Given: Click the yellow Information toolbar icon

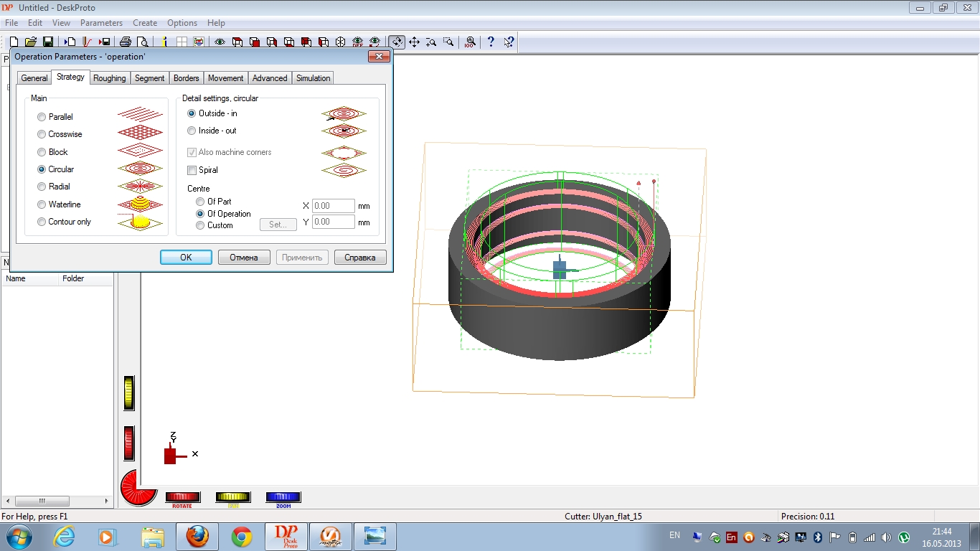Looking at the screenshot, I should tap(164, 42).
